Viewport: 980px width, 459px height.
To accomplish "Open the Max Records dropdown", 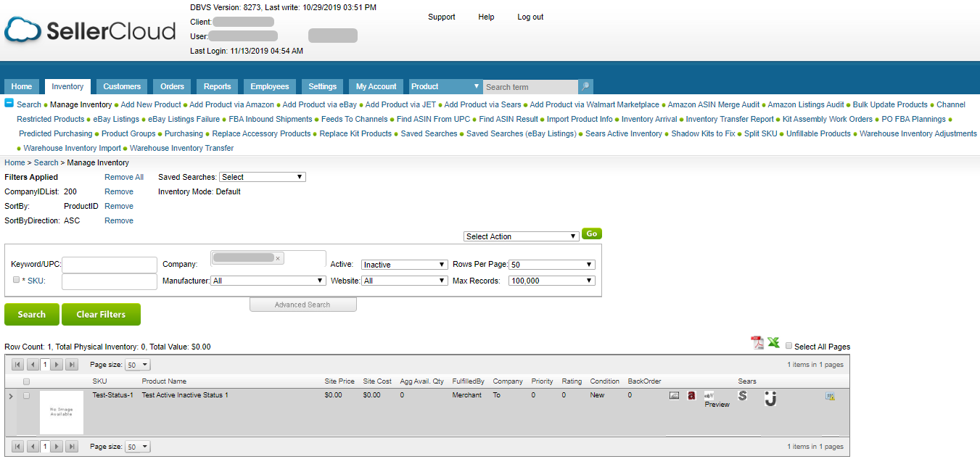I will (x=552, y=281).
